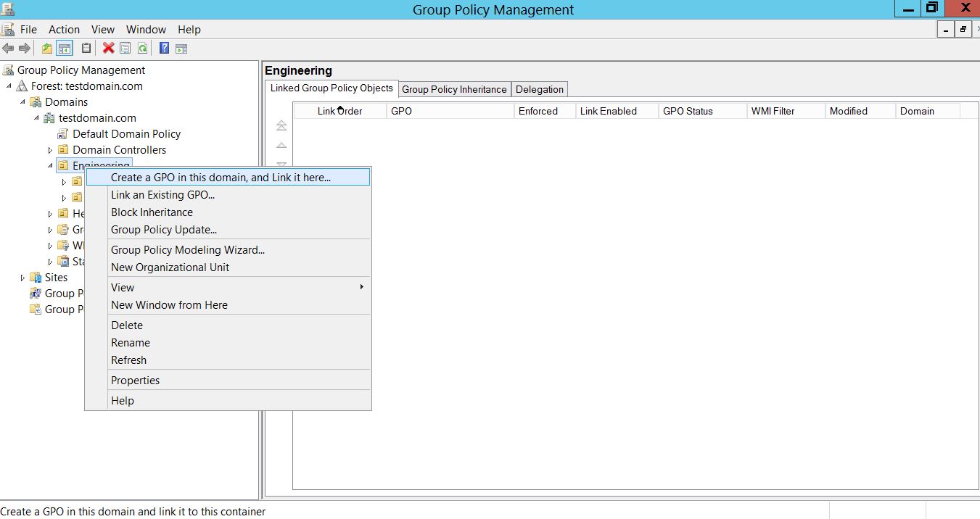The image size is (980, 519).
Task: Click the Up one level folder icon
Action: point(47,49)
